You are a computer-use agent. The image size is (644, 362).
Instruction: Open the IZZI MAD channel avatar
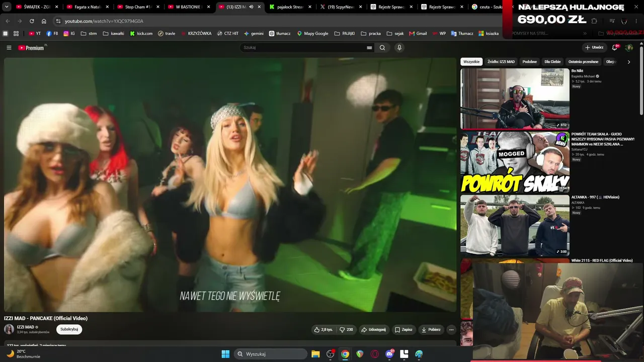tap(9, 329)
